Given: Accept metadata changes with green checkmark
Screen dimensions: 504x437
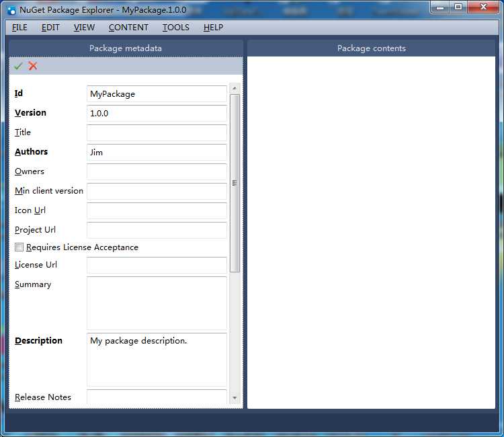Looking at the screenshot, I should click(18, 66).
